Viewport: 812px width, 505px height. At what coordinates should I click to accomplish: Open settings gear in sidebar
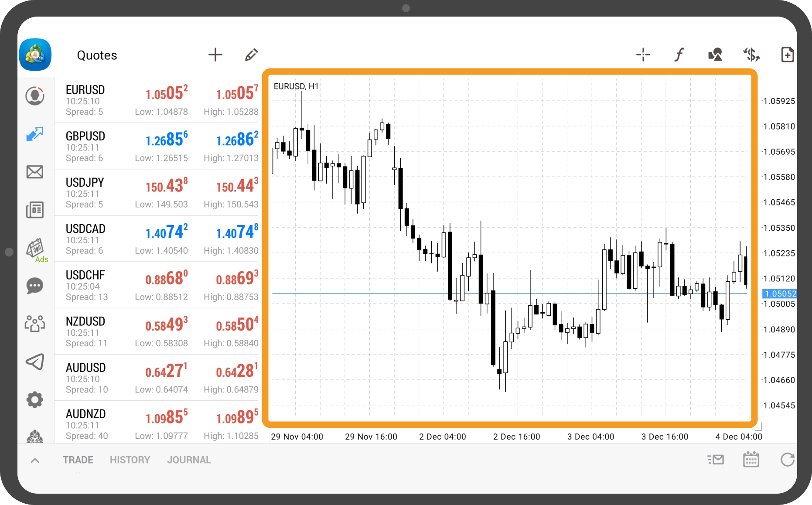[35, 399]
